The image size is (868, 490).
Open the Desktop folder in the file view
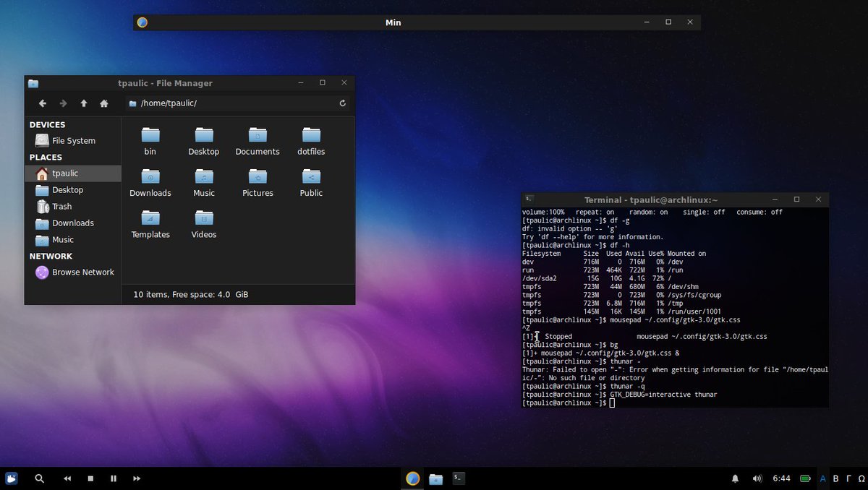pyautogui.click(x=204, y=141)
